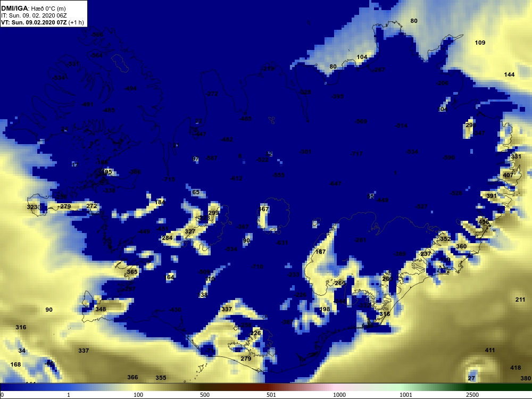The width and height of the screenshot is (532, 399).
Task: Click the value 348 on the southwest peninsula
Action: 101,309
